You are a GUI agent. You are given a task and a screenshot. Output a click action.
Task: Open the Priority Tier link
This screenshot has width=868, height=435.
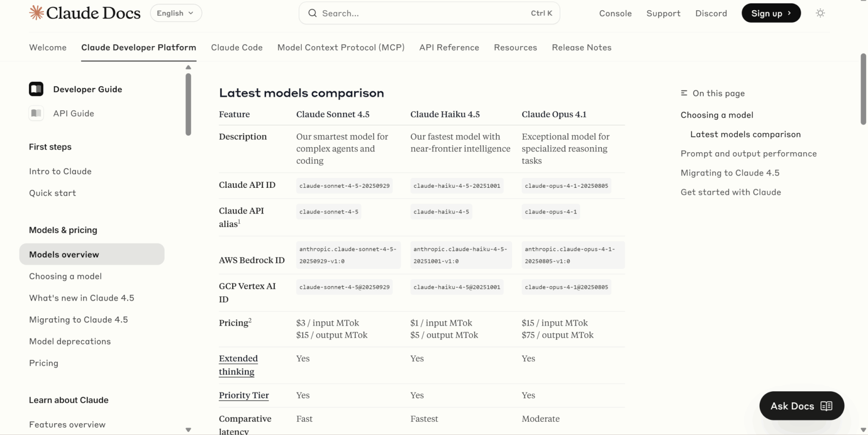coord(244,395)
